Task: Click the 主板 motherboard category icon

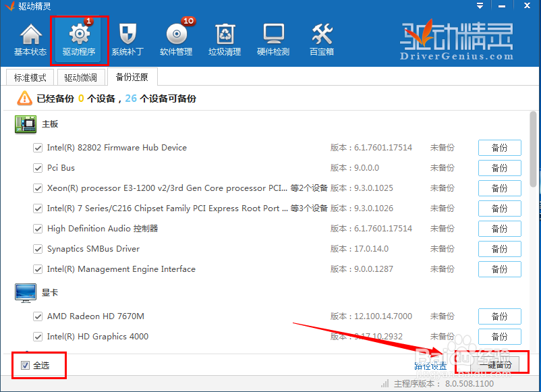Action: 26,124
